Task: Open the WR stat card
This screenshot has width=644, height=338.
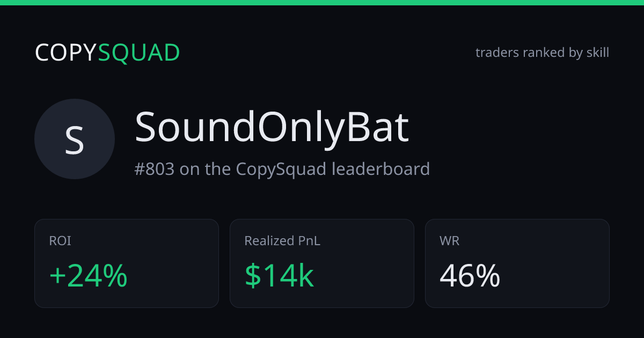Action: 517,263
